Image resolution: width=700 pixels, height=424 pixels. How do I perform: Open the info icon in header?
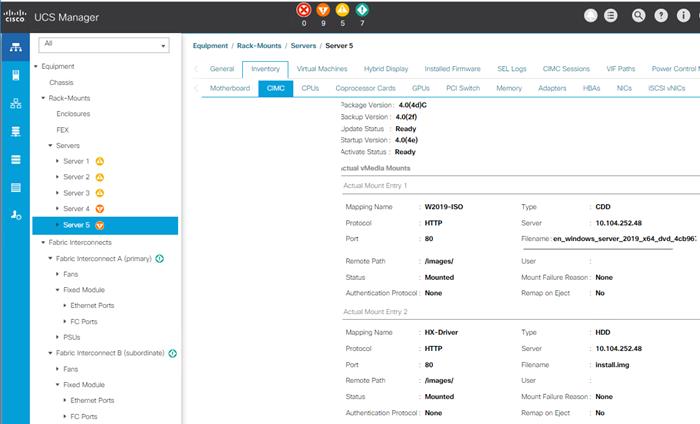click(x=683, y=16)
